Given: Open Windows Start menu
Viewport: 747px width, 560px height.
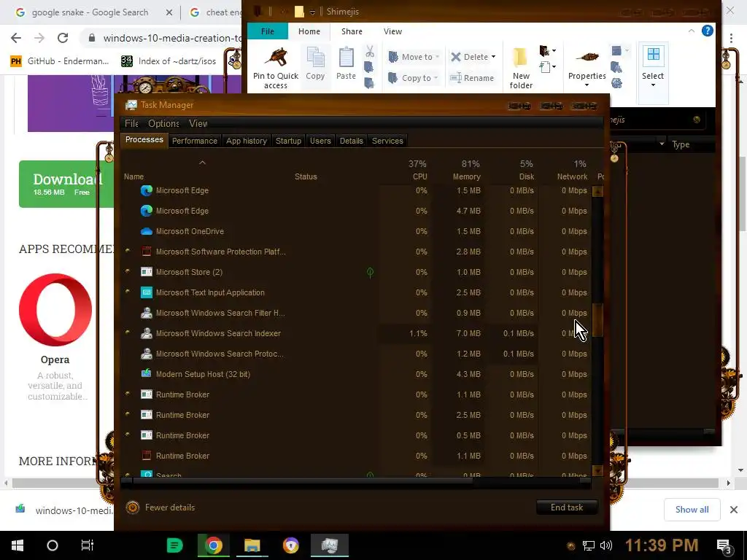Looking at the screenshot, I should pos(18,545).
